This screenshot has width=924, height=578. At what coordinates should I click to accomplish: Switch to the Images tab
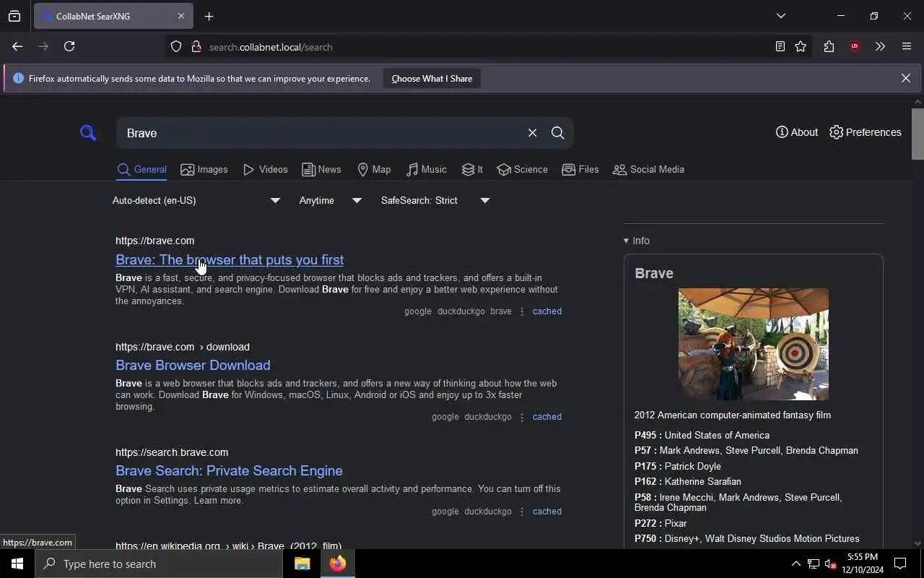click(204, 170)
